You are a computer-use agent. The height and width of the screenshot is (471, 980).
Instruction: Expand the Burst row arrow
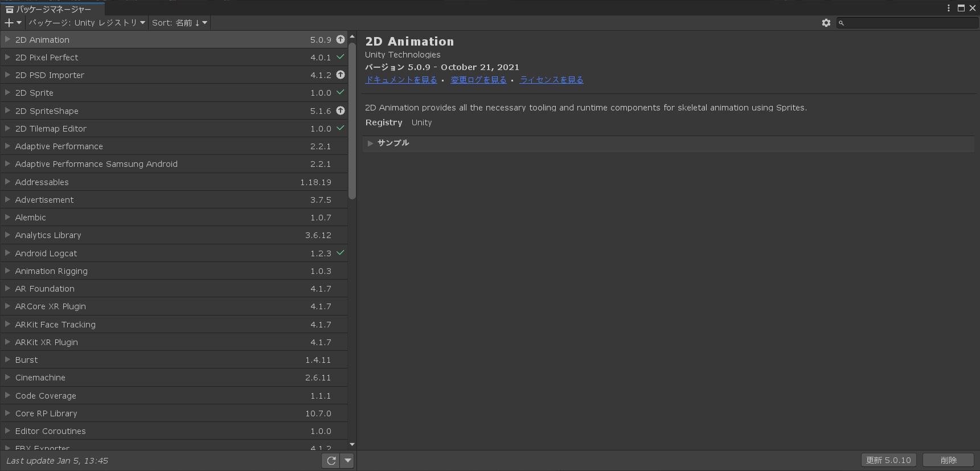point(7,359)
